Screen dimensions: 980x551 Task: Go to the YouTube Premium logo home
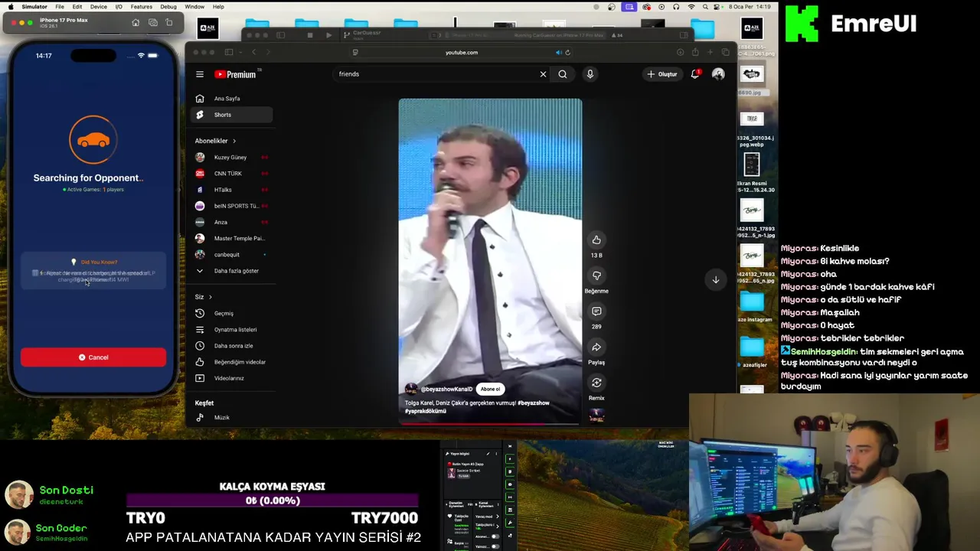236,74
